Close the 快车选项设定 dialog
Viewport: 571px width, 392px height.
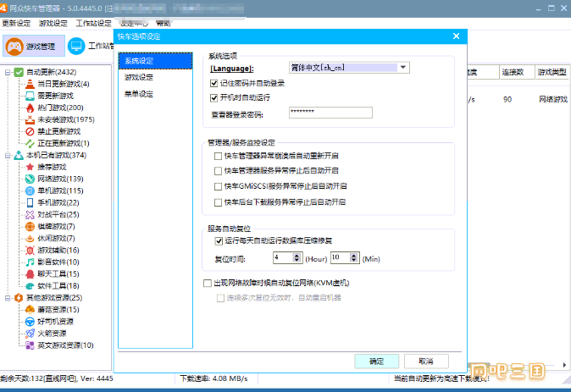pyautogui.click(x=456, y=36)
